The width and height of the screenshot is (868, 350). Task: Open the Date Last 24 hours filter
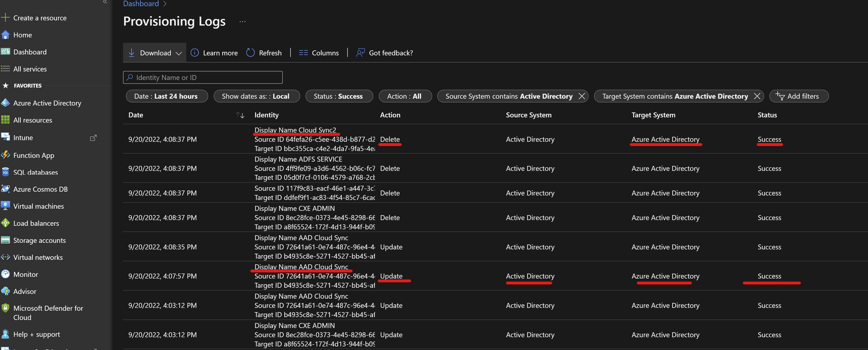(x=167, y=96)
